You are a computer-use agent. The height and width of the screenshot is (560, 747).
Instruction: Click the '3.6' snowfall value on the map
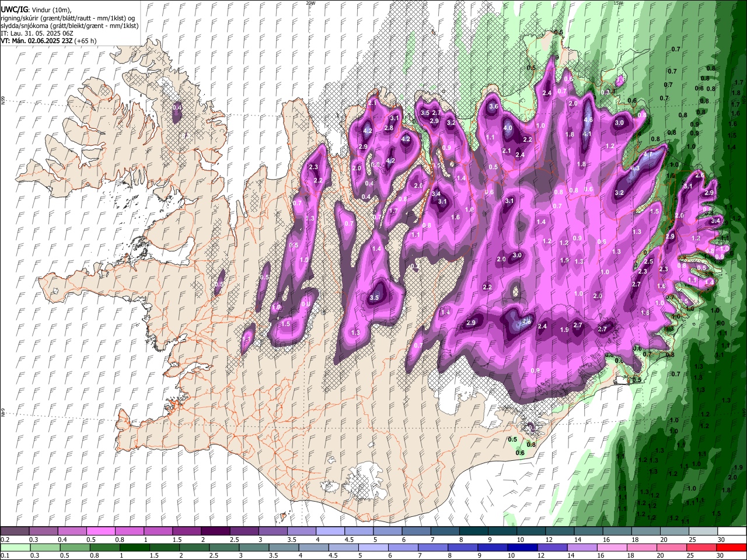[493, 107]
